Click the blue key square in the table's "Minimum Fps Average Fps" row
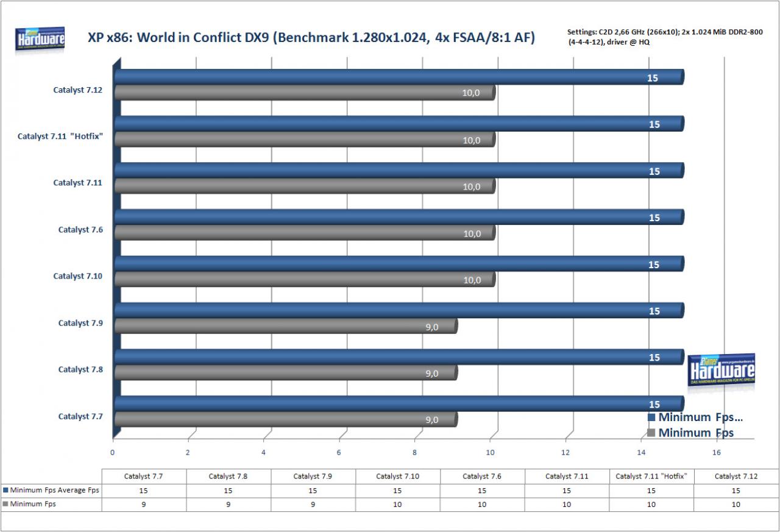780x532 pixels. (6, 490)
